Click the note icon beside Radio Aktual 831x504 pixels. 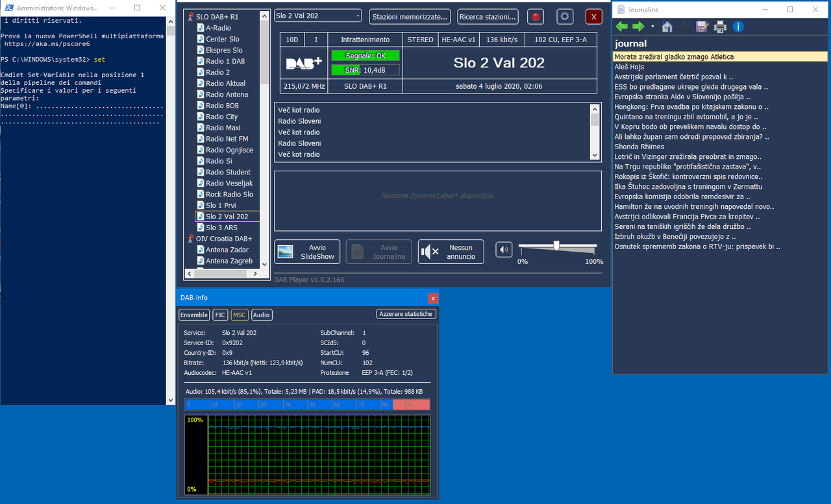tap(201, 83)
